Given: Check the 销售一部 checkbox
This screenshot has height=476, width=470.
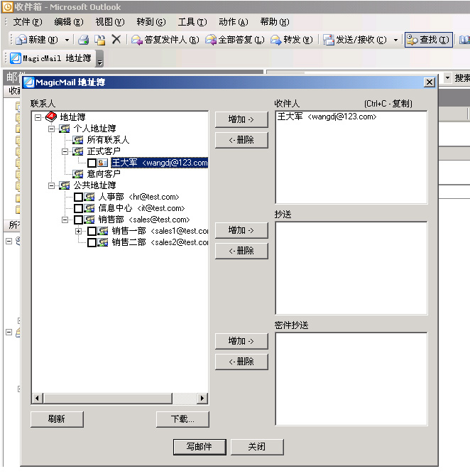Looking at the screenshot, I should coord(92,232).
